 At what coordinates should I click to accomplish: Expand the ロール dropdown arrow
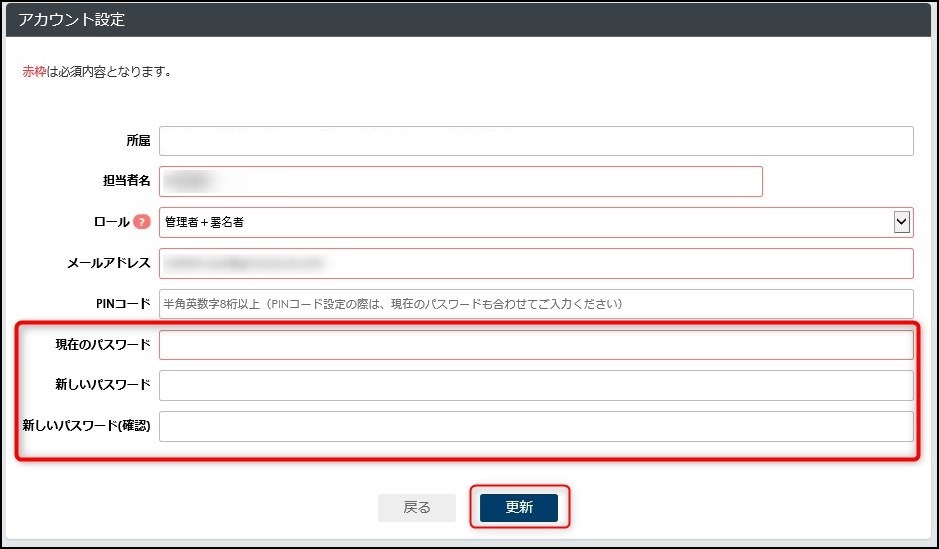click(901, 222)
